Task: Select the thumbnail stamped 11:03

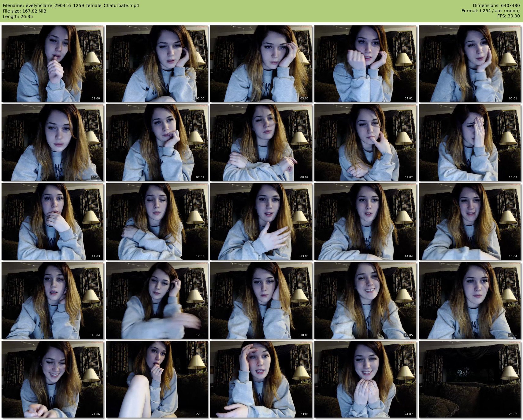Action: pyautogui.click(x=53, y=221)
